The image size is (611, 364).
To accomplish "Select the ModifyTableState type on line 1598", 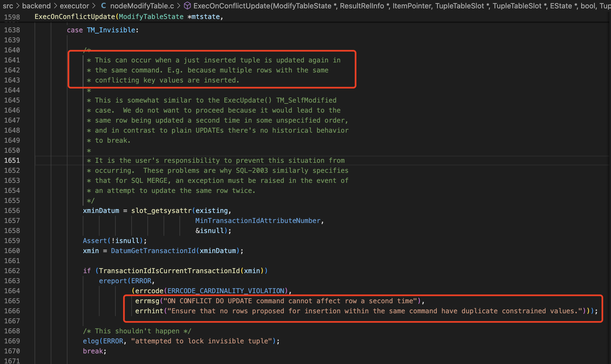I will [151, 17].
